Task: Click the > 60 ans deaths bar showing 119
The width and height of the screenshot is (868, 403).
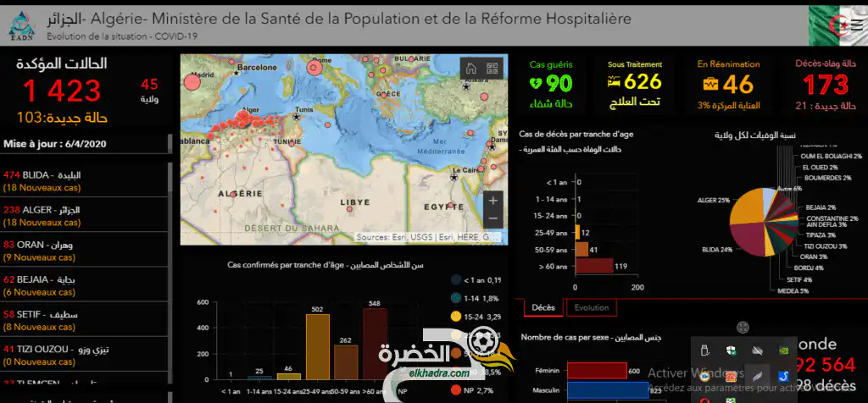Action: tap(594, 266)
